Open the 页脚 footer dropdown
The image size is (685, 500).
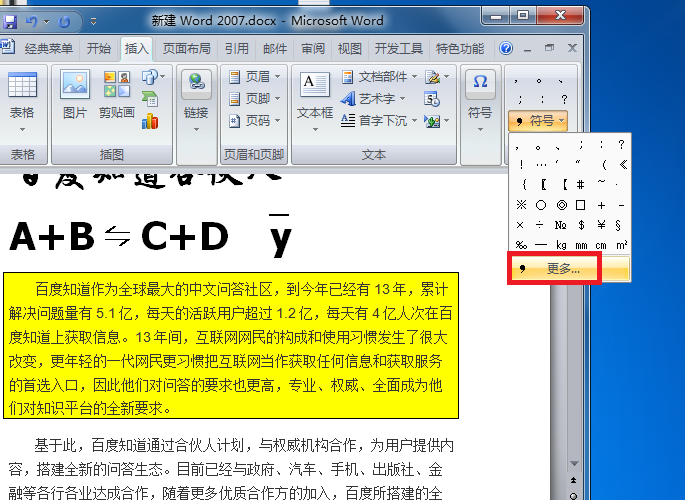pyautogui.click(x=254, y=99)
